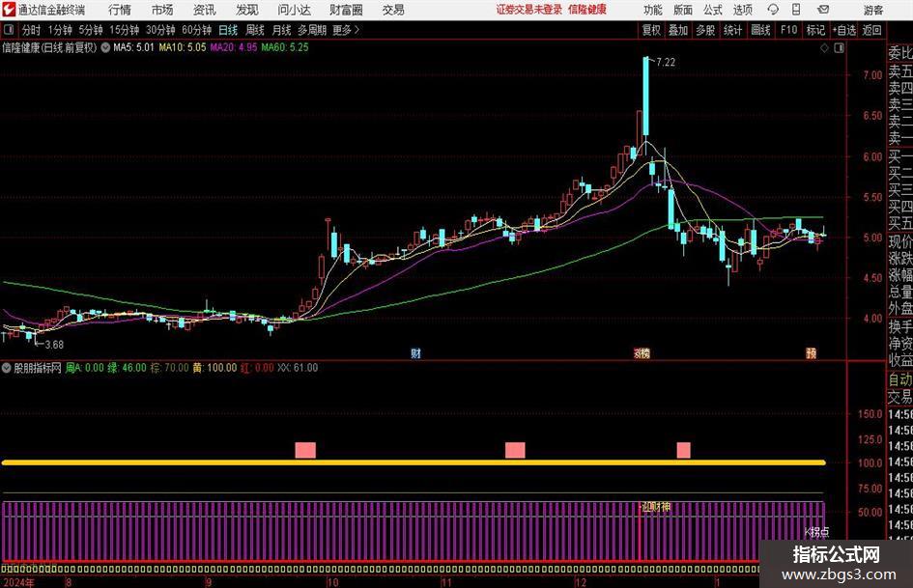Open the messages envelope icon
Image resolution: width=913 pixels, height=588 pixels.
point(823,10)
